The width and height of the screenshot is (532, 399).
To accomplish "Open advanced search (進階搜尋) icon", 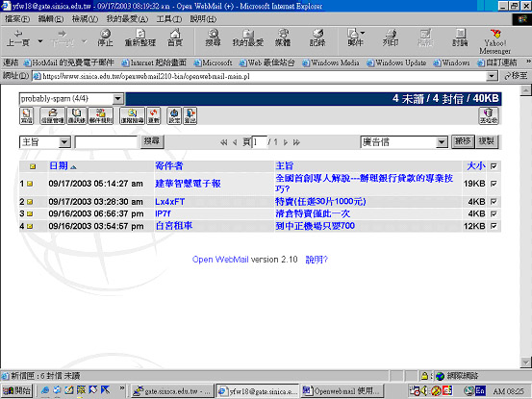I will coord(133,116).
